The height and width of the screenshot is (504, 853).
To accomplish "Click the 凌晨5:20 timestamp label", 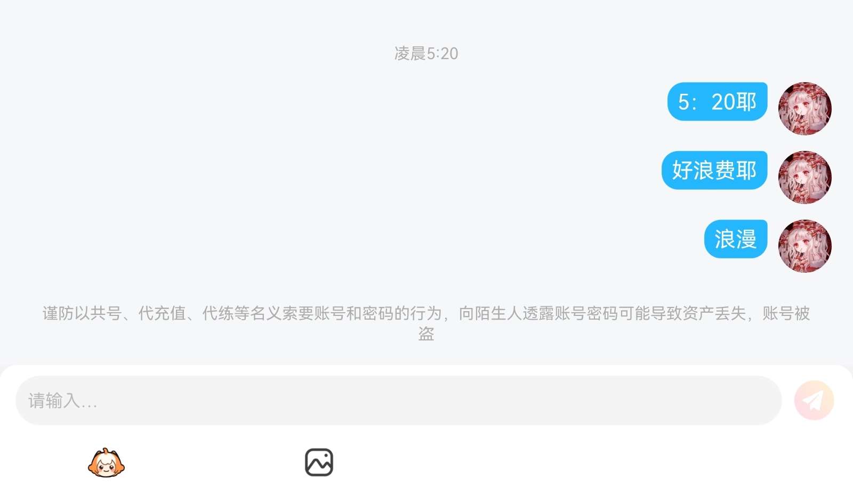I will coord(426,53).
